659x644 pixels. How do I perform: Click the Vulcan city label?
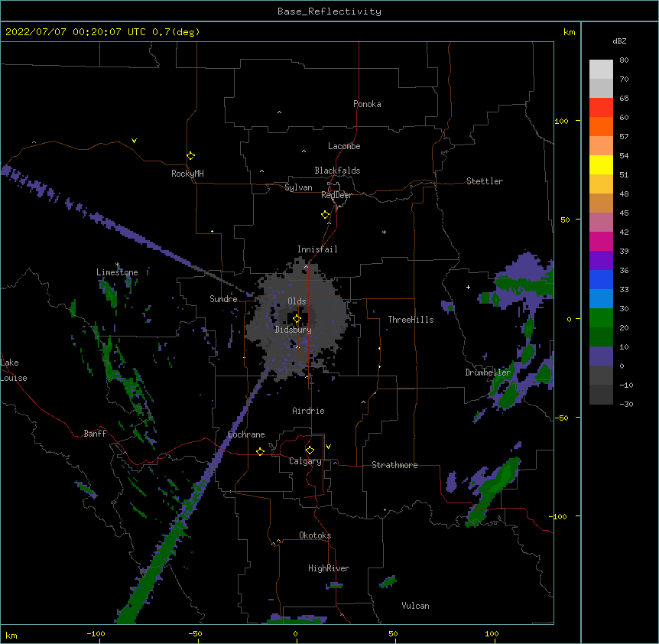415,606
